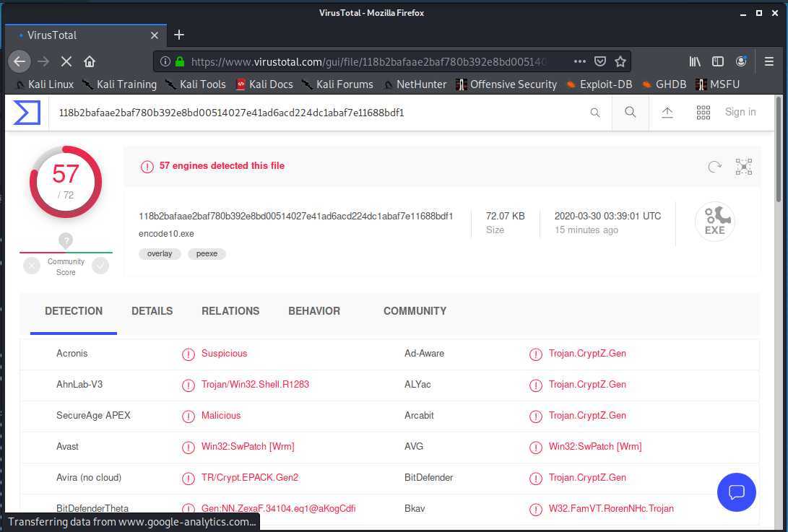Open the Firefox Library
Screen dimensions: 788x532
click(695, 61)
